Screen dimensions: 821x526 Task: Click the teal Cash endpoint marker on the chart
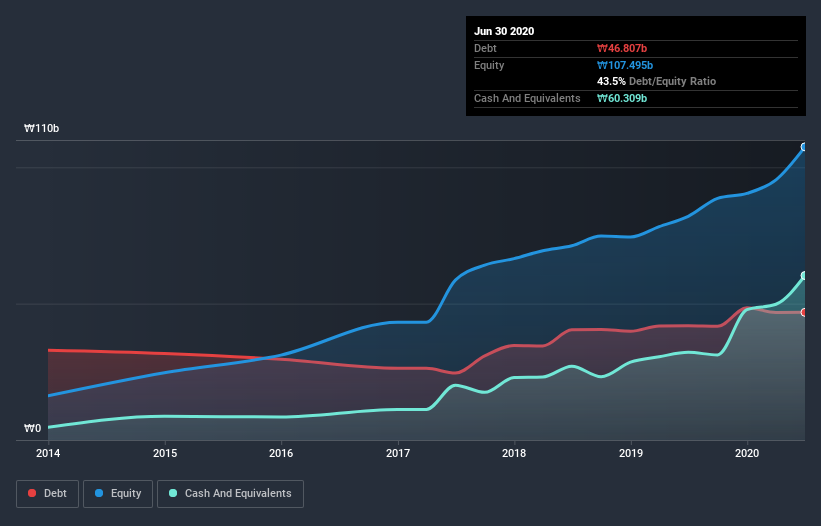tap(804, 276)
